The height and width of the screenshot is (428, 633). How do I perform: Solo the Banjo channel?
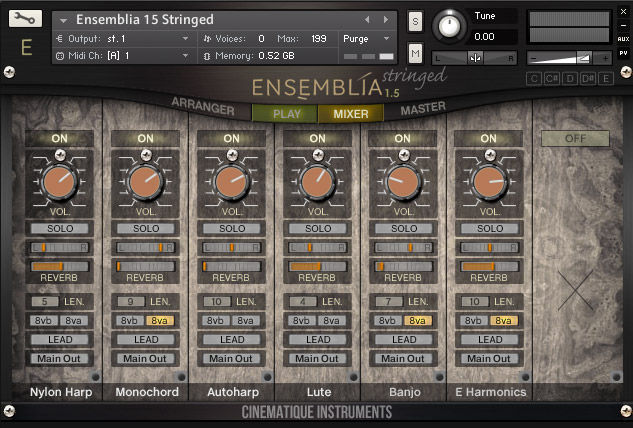[x=403, y=229]
